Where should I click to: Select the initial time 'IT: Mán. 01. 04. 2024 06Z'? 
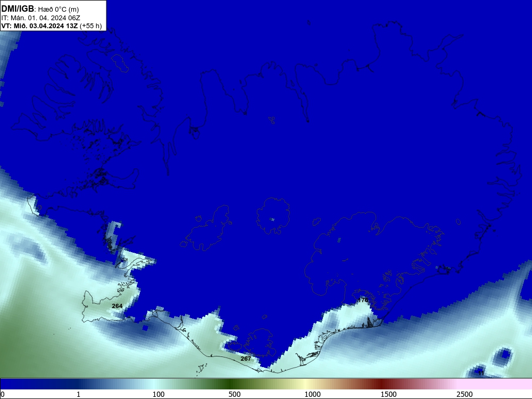(x=41, y=18)
